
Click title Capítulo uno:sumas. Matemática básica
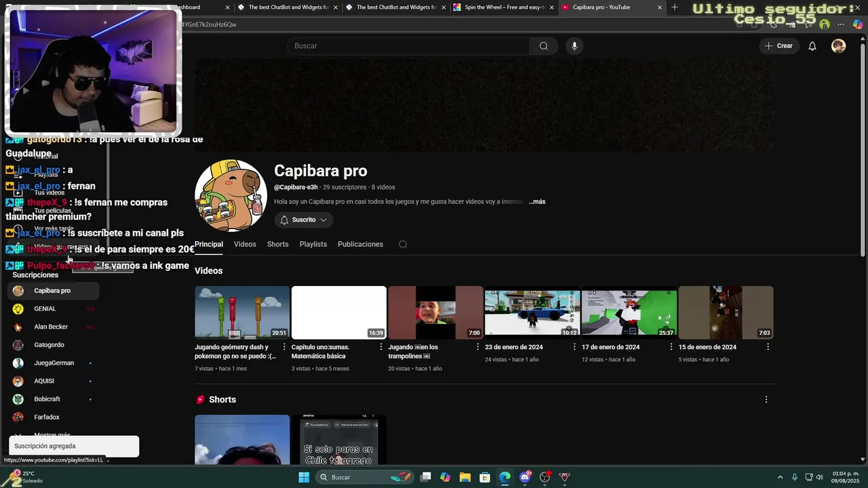321,351
